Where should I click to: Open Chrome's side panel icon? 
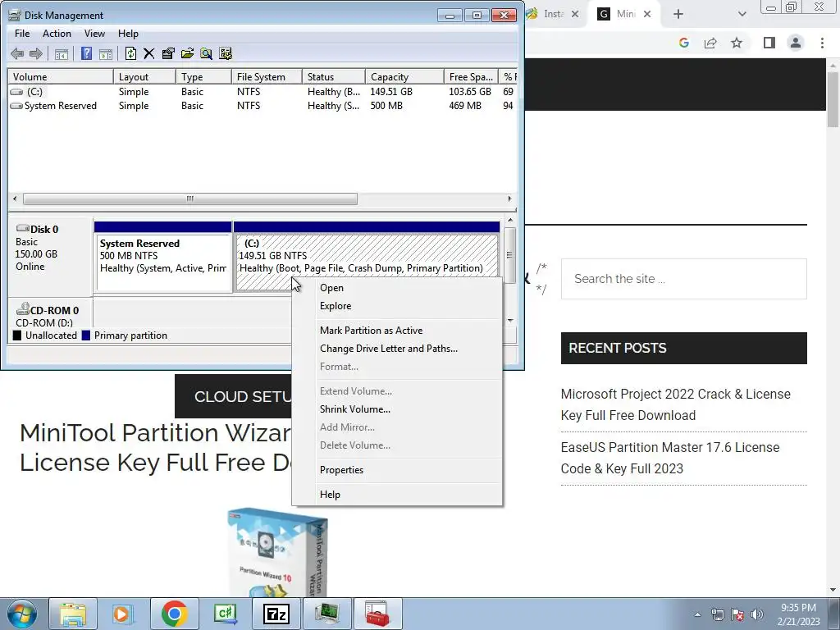769,43
